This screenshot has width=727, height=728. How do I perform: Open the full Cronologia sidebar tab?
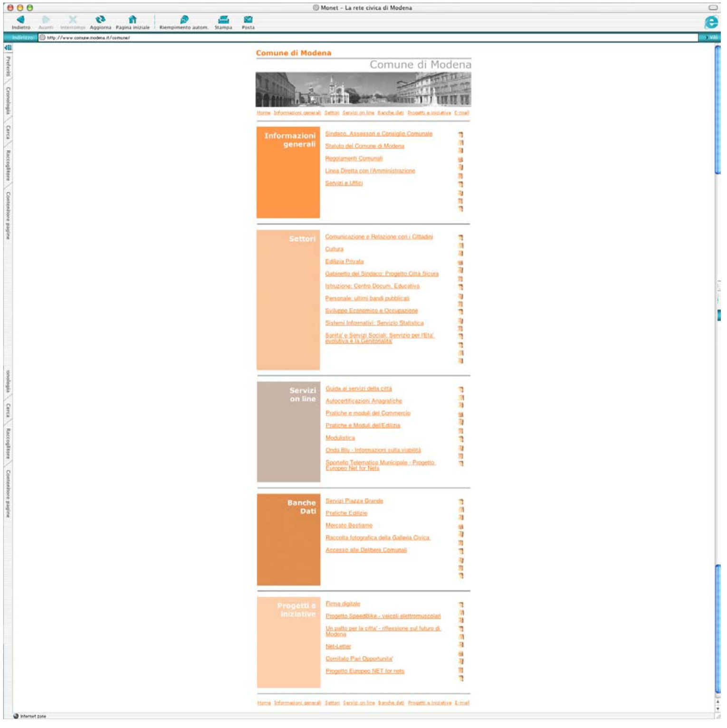click(8, 101)
